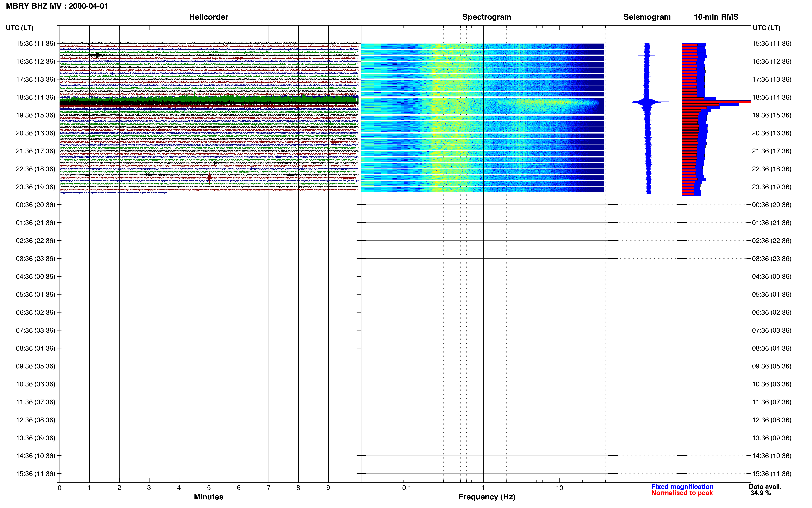Click minute tick label "5" on helicorder axis
This screenshot has height=508, width=812.
(209, 488)
